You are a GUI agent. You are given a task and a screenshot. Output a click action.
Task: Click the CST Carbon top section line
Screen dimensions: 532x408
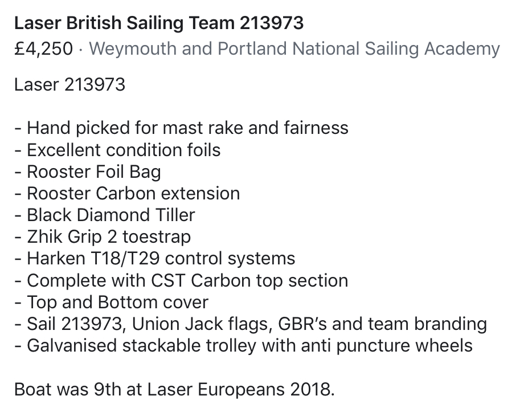pos(181,281)
